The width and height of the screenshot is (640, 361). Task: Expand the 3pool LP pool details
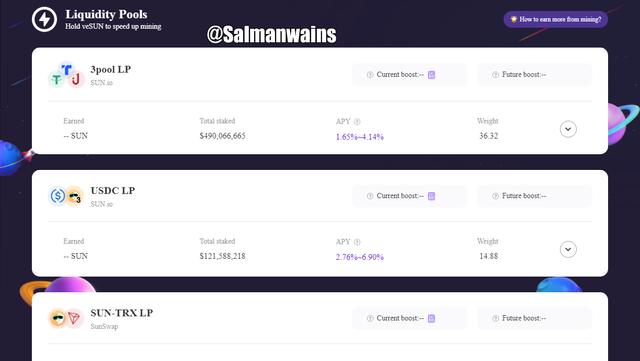[568, 129]
